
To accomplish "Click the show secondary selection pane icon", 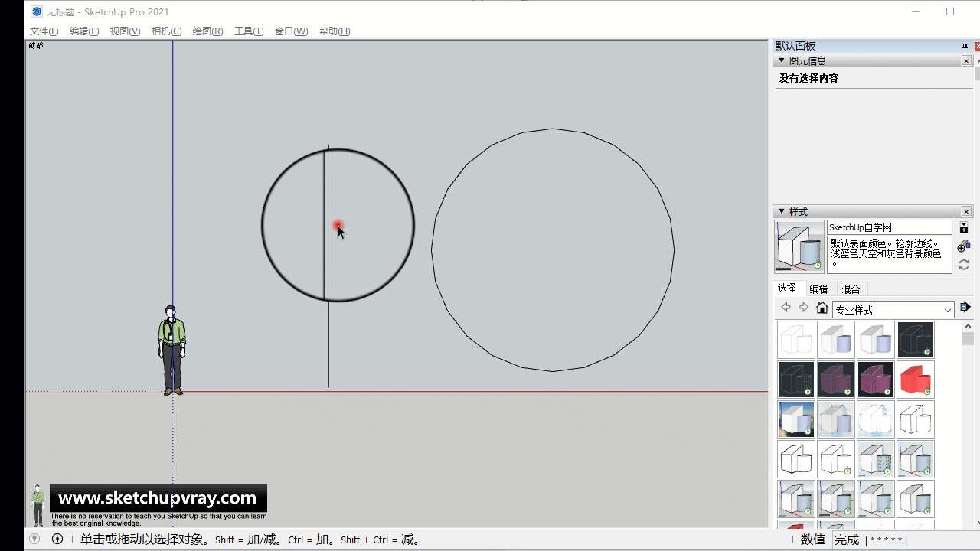I will click(x=964, y=227).
